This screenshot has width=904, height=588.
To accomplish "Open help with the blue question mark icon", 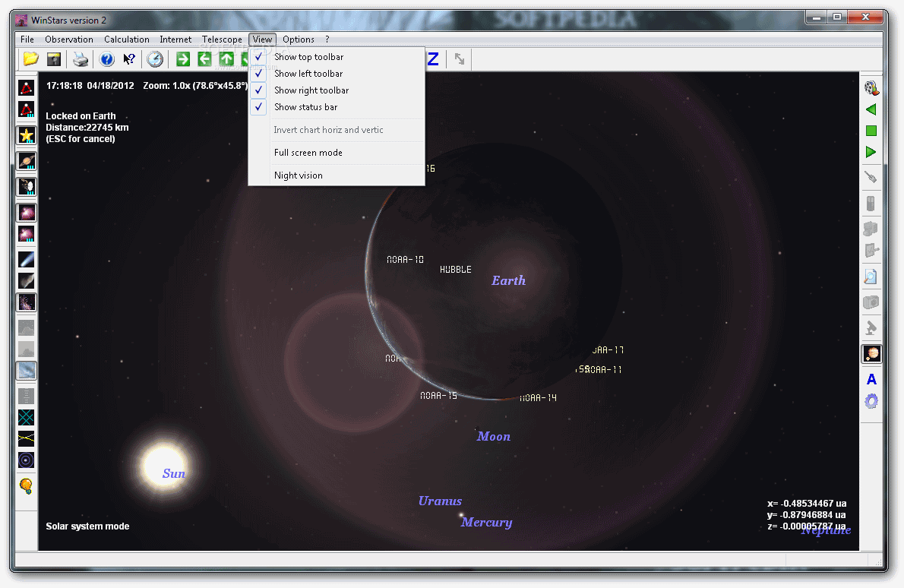I will click(106, 58).
